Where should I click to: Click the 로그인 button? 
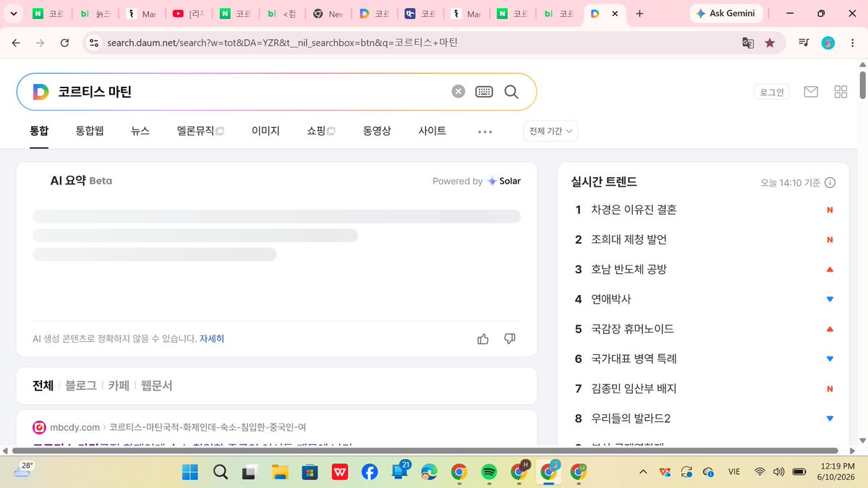[772, 92]
